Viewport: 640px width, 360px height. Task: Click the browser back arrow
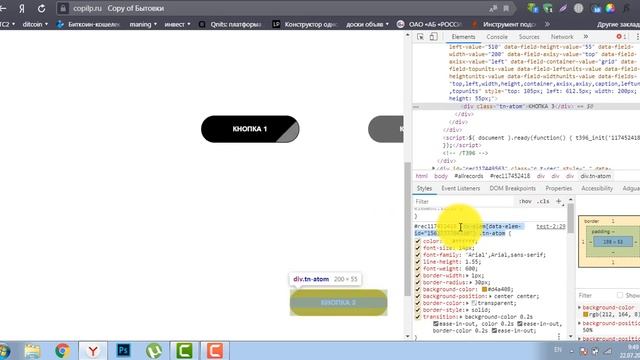click(3, 8)
